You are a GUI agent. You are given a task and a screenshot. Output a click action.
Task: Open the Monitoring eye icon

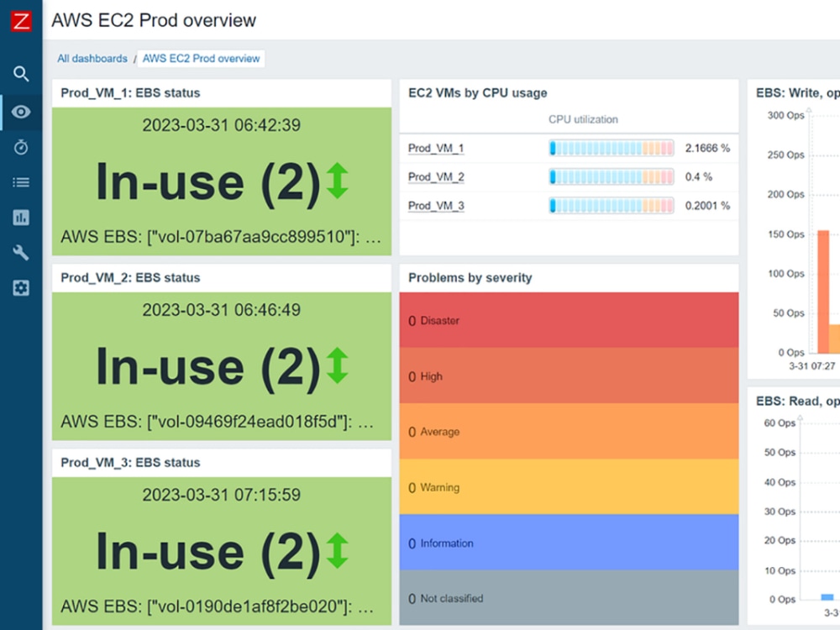pyautogui.click(x=21, y=112)
